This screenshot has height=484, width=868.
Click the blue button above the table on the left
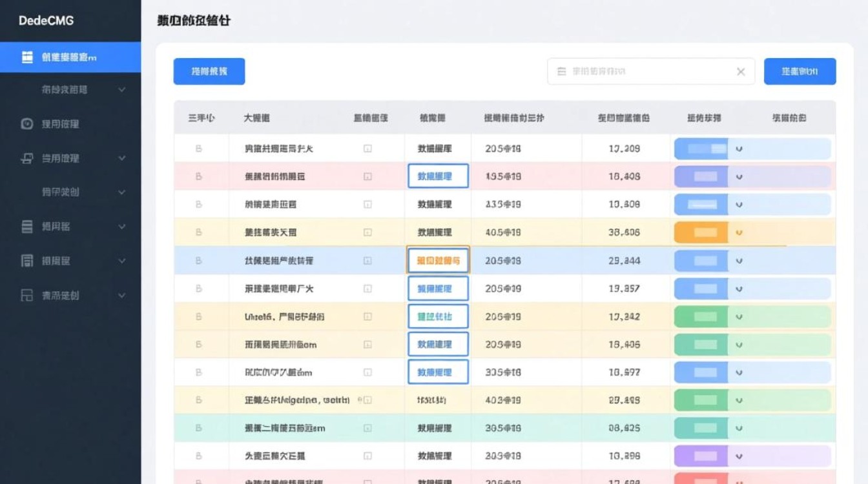[208, 71]
